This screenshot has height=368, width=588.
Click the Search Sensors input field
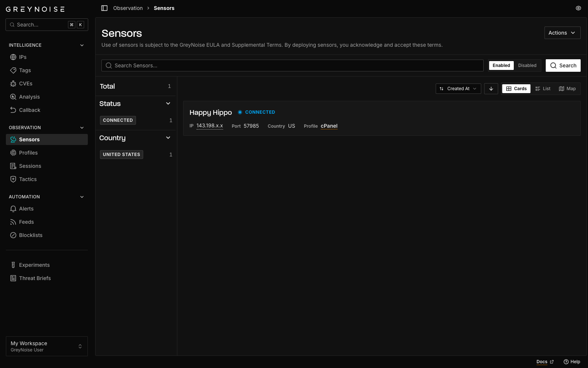tap(293, 66)
